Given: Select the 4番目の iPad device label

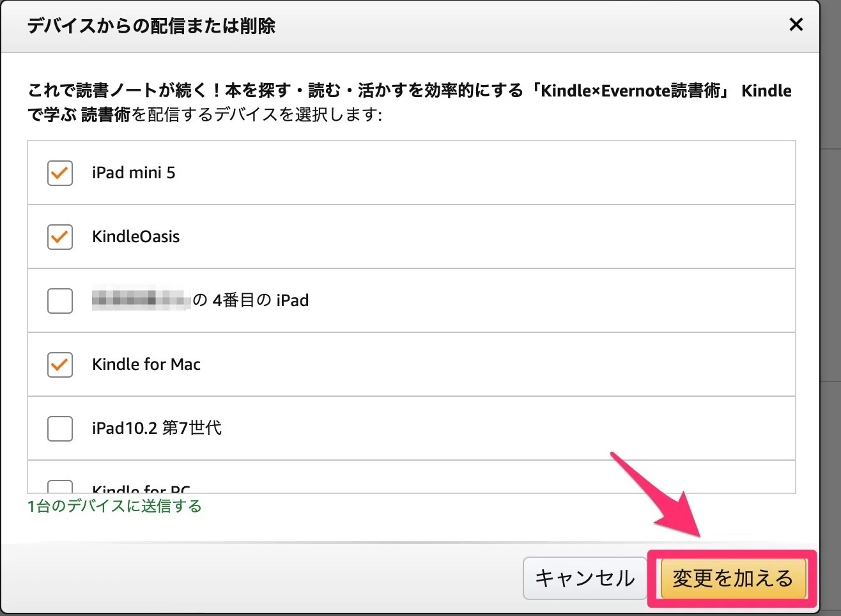Looking at the screenshot, I should [200, 300].
